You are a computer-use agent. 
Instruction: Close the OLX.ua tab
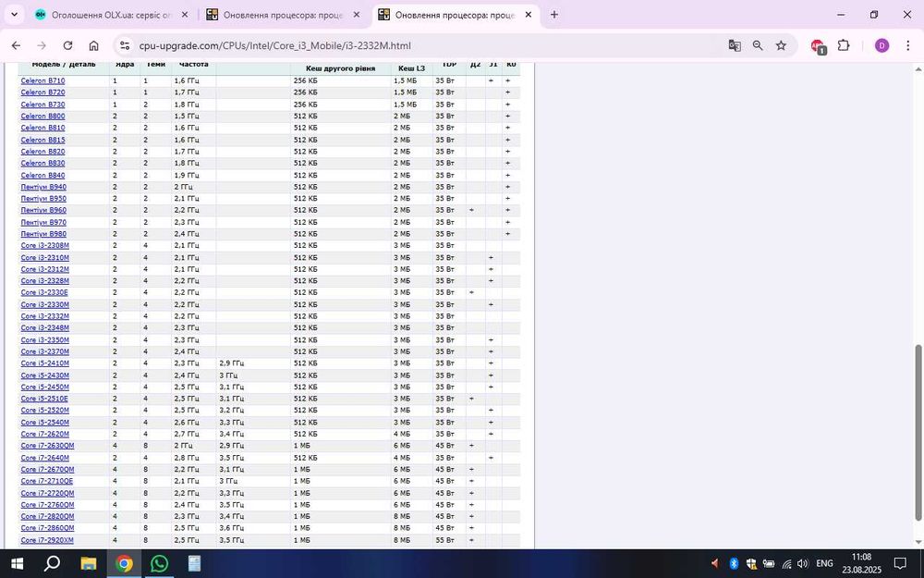[x=185, y=15]
